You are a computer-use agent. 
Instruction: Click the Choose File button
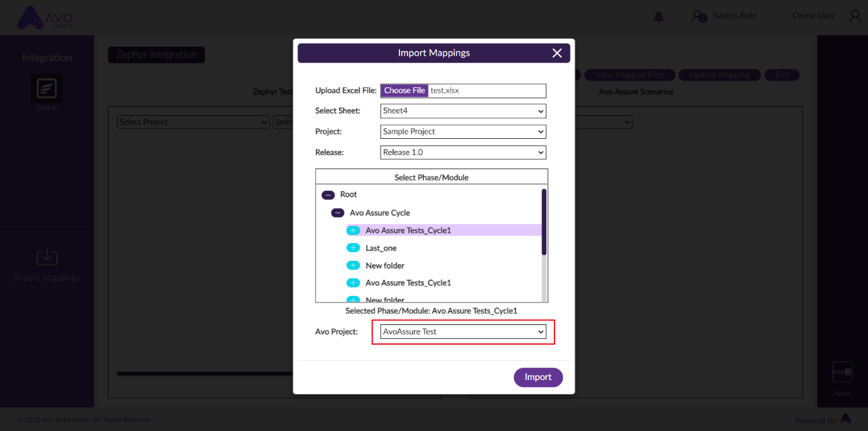click(x=404, y=90)
